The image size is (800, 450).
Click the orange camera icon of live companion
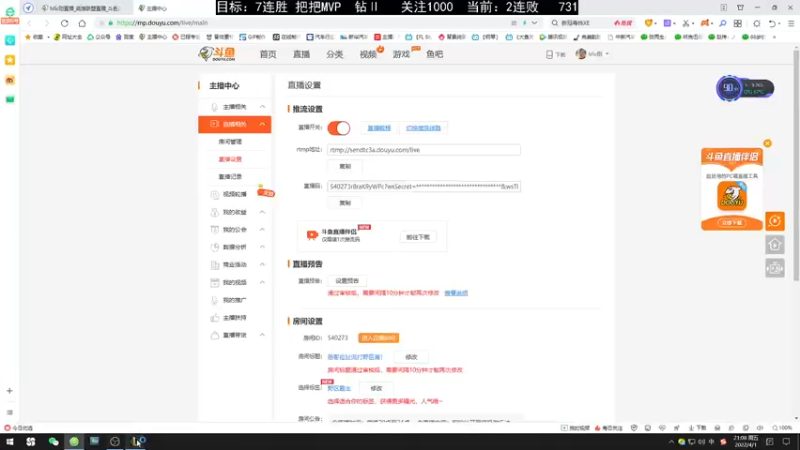[x=312, y=235]
